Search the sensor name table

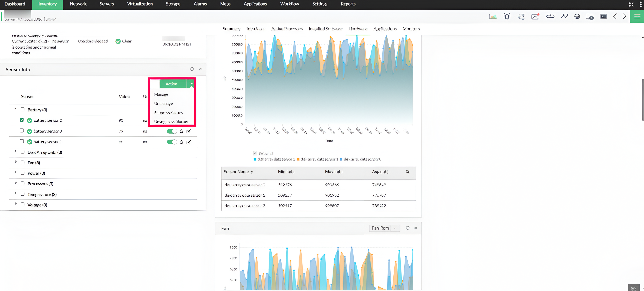(407, 172)
